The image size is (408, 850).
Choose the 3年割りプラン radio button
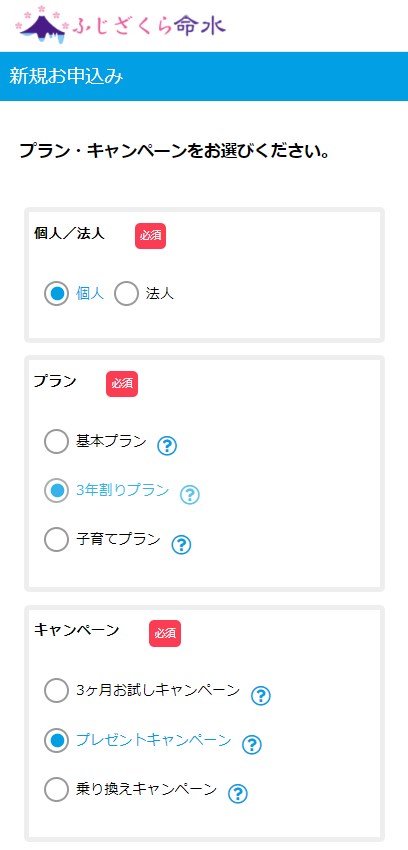click(56, 491)
